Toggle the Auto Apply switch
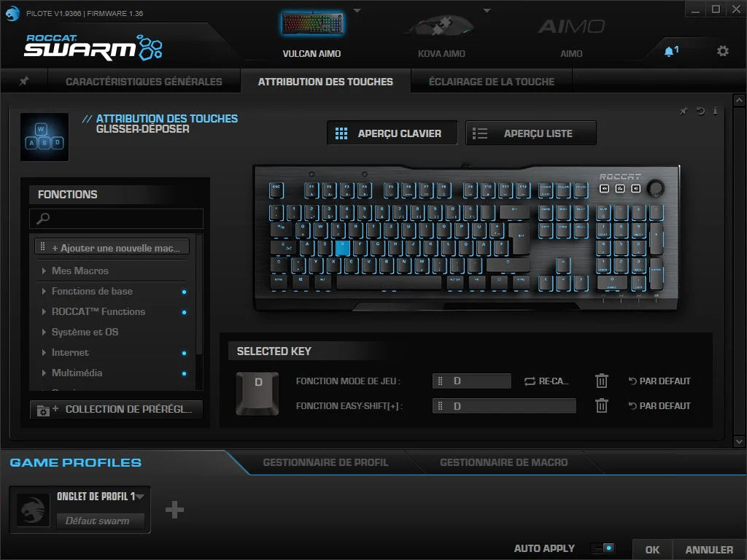Viewport: 747px width, 560px height. tap(603, 548)
